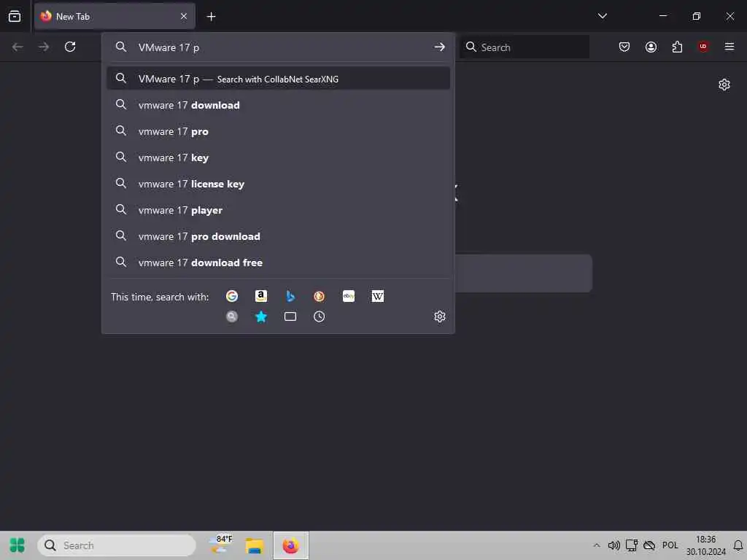Select the New Tab tab

[x=115, y=16]
